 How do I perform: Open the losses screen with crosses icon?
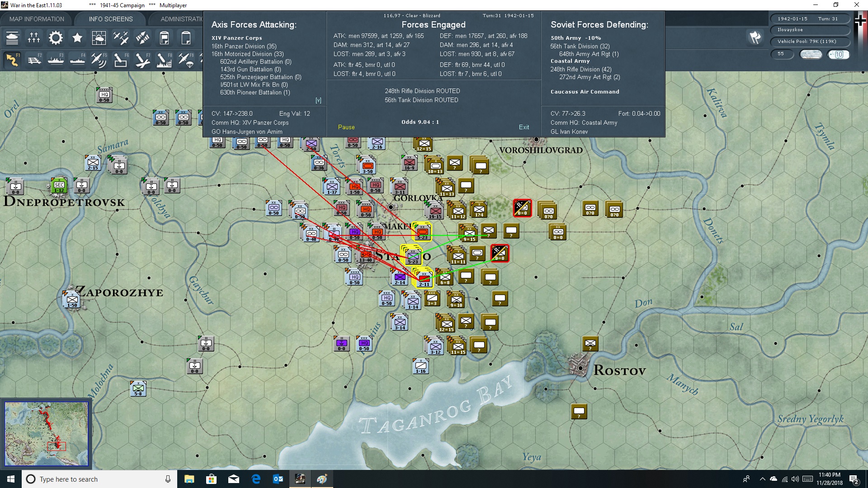pyautogui.click(x=34, y=38)
